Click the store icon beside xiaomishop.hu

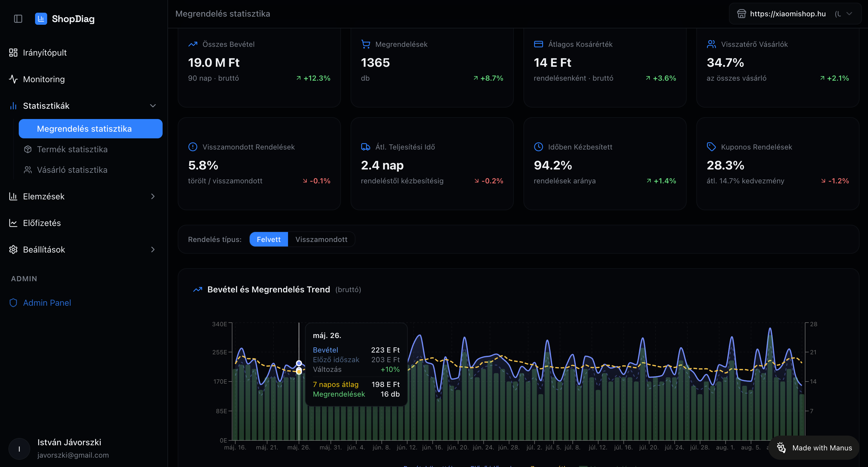click(741, 14)
